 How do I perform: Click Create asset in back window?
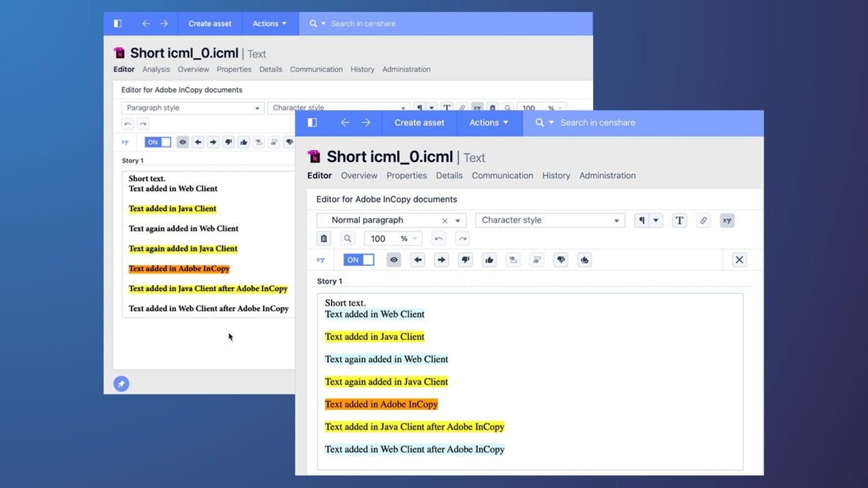click(210, 23)
